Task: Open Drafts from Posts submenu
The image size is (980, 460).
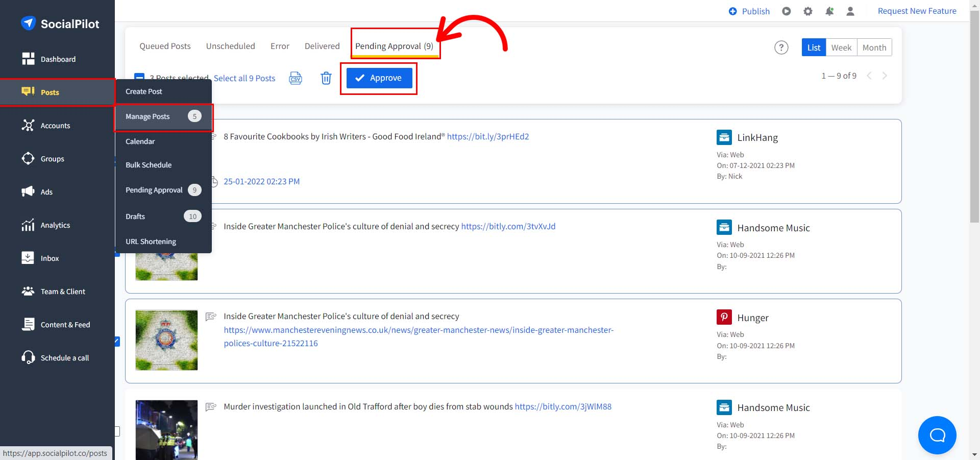Action: pyautogui.click(x=163, y=216)
